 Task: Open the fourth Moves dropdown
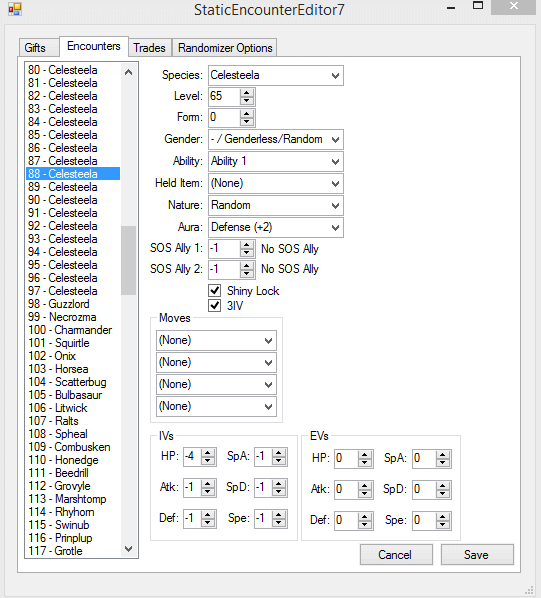pos(268,407)
